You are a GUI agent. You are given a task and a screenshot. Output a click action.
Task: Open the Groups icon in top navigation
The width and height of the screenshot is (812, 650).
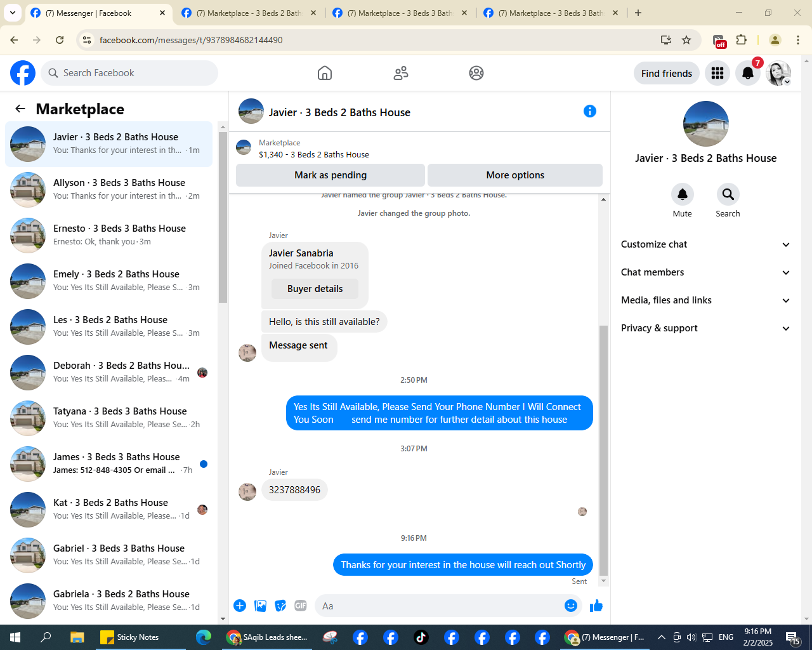coord(476,73)
